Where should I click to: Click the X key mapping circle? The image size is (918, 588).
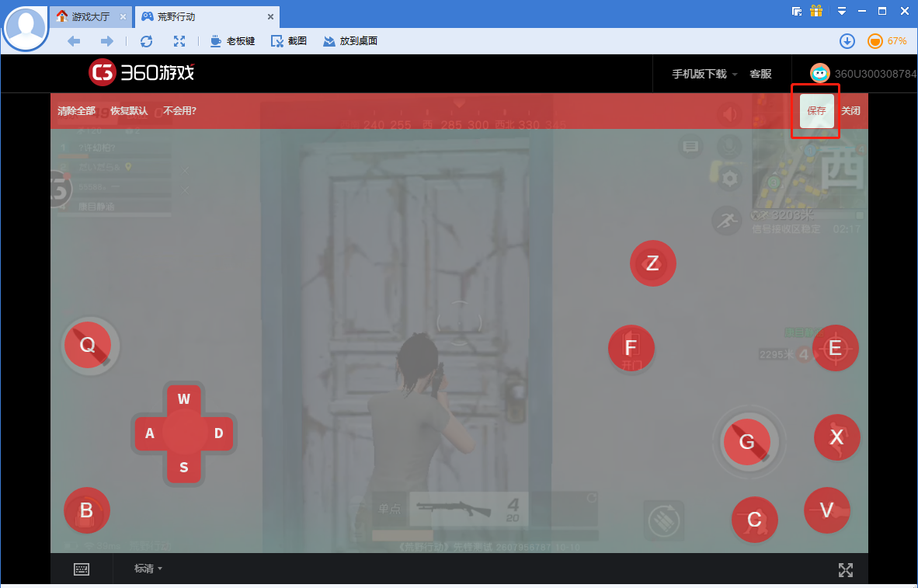837,437
